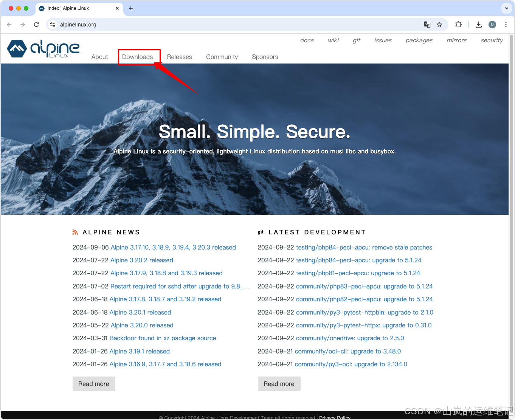
Task: Open 'community/py3-pytest-httpx: upgrade to 0.31.0' commit
Action: 364,325
